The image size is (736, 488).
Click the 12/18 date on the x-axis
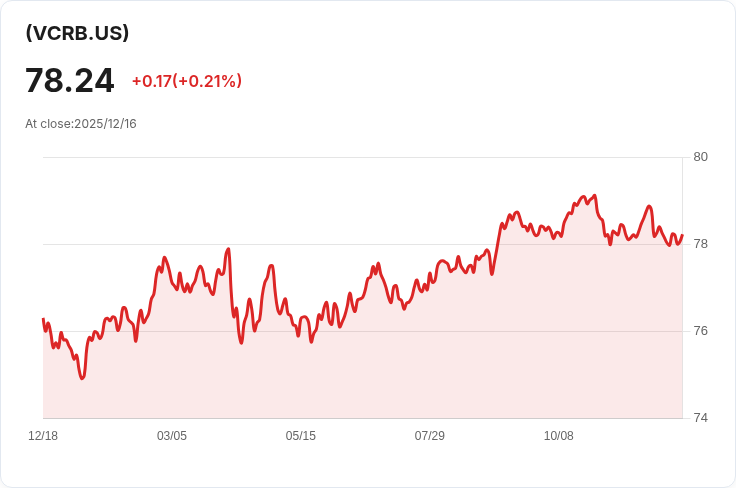43,436
